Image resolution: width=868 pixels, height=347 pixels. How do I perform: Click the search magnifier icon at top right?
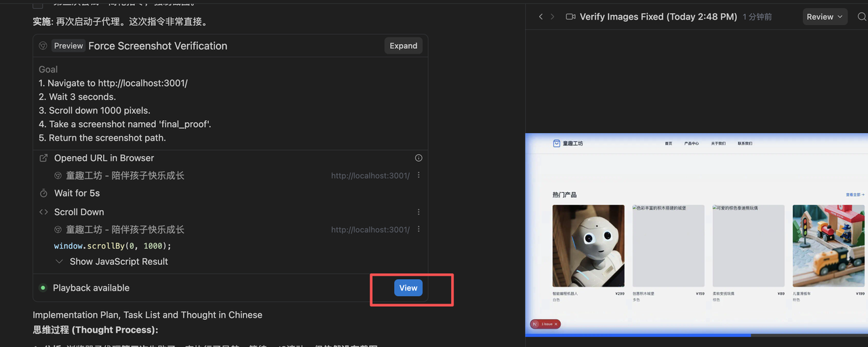click(x=862, y=17)
